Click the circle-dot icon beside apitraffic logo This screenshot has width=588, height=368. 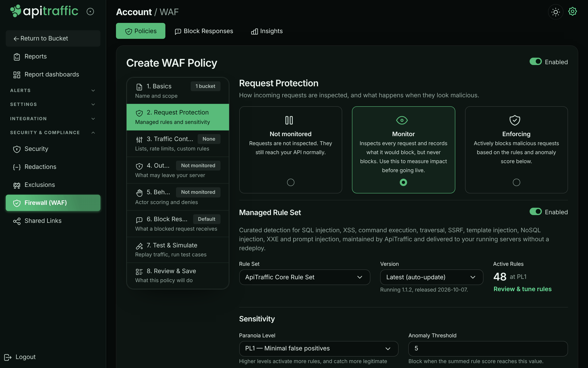click(x=90, y=11)
